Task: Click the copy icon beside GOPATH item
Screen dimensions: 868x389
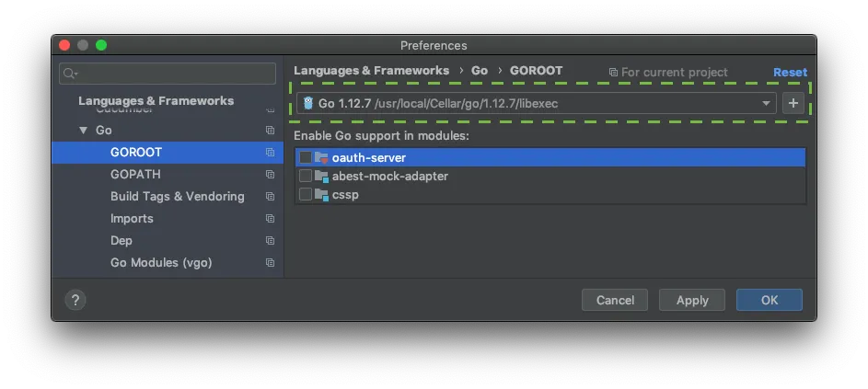Action: pyautogui.click(x=270, y=175)
